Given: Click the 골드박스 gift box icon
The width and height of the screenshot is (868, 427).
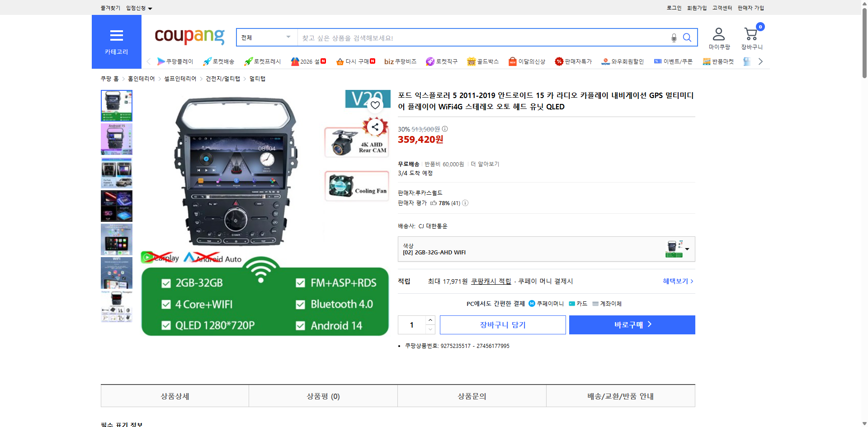Looking at the screenshot, I should point(471,61).
